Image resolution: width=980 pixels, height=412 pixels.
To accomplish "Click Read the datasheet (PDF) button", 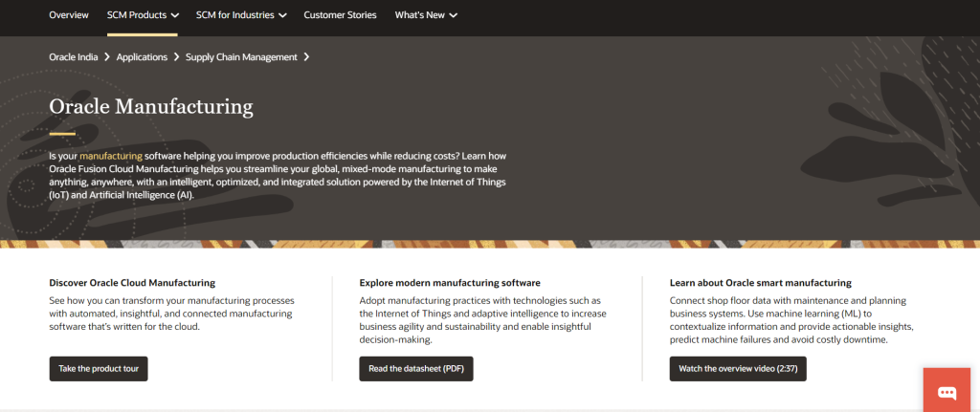I will tap(416, 368).
